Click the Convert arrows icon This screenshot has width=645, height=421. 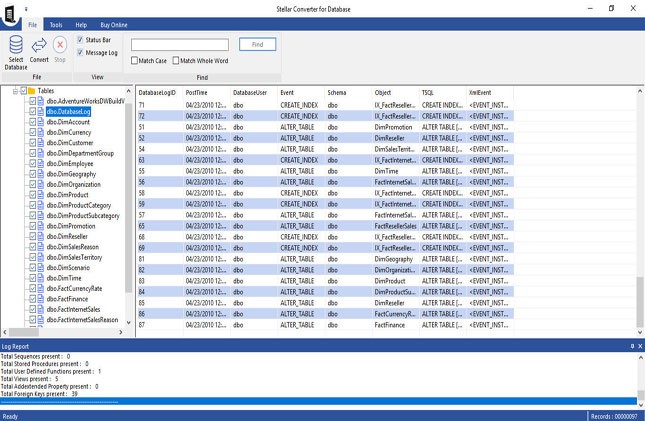coord(39,45)
